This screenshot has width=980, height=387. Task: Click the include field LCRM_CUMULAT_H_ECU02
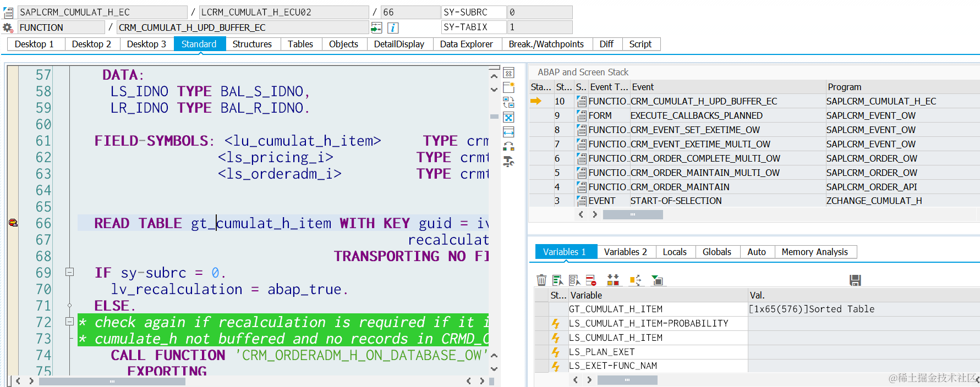[284, 12]
